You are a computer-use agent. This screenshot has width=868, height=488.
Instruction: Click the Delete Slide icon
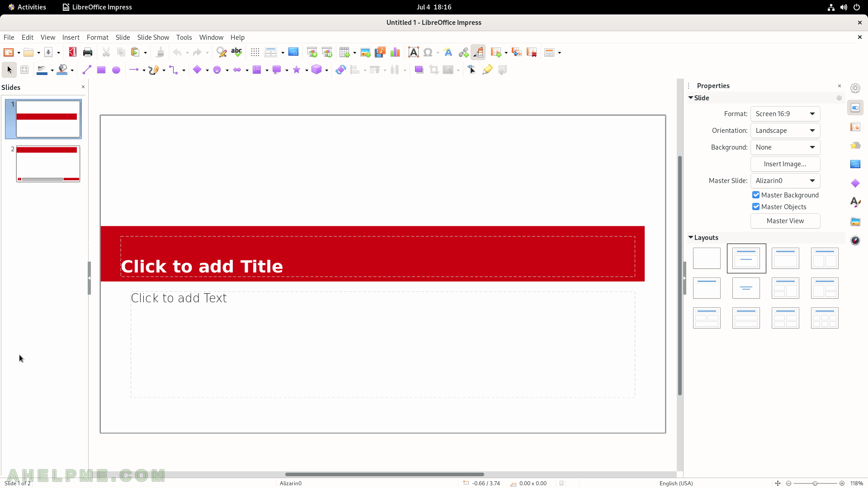pyautogui.click(x=532, y=52)
